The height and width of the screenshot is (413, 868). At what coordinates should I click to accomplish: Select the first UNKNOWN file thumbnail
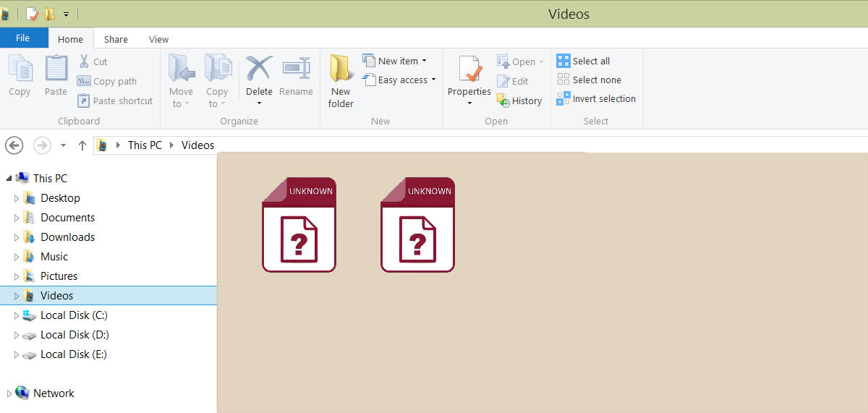tap(299, 225)
